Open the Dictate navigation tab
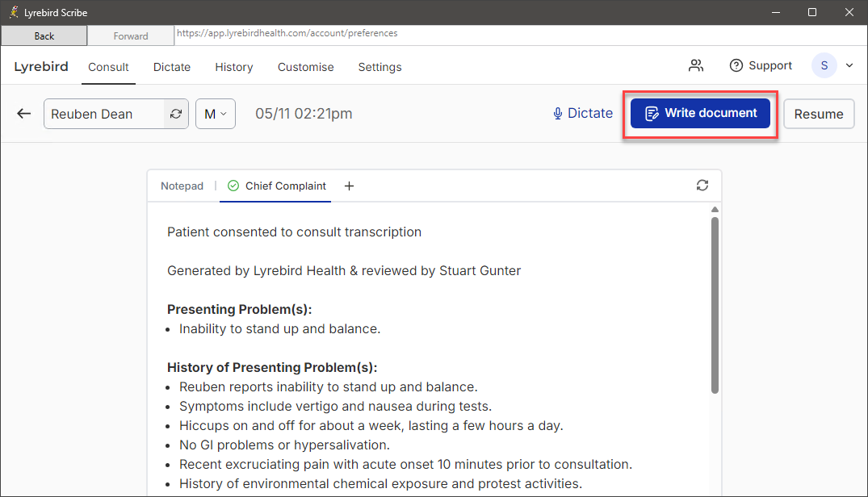868x497 pixels. click(x=172, y=67)
